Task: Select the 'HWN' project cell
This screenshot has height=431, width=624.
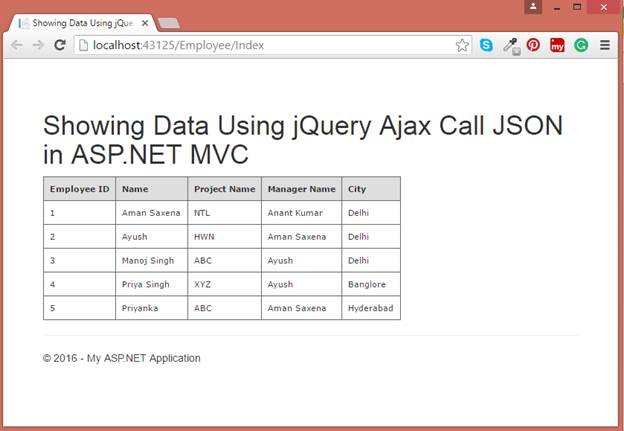Action: [224, 237]
